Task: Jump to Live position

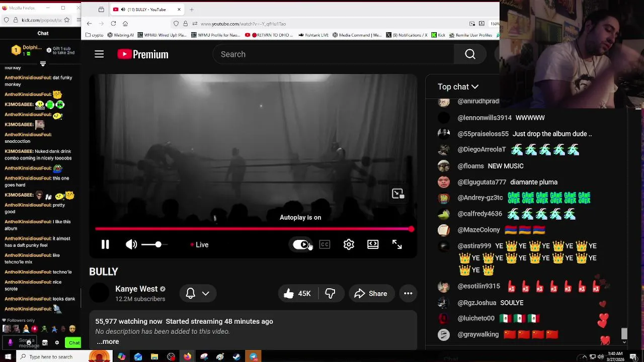Action: (200, 245)
